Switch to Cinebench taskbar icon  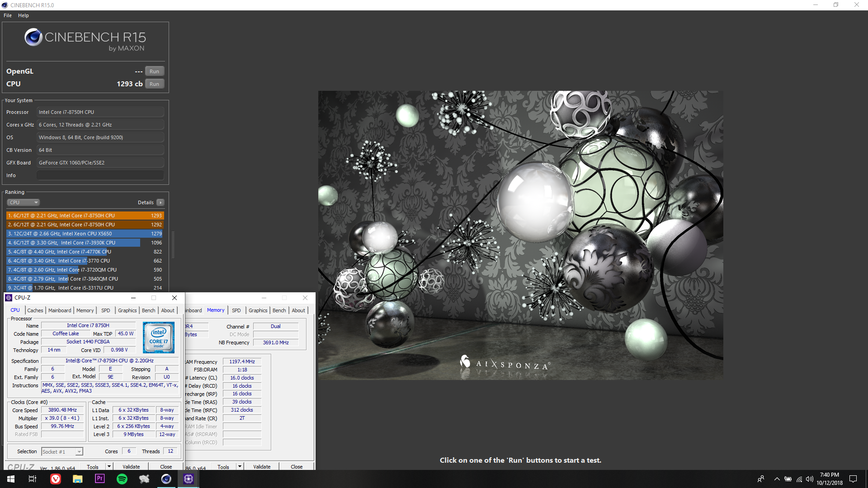166,479
